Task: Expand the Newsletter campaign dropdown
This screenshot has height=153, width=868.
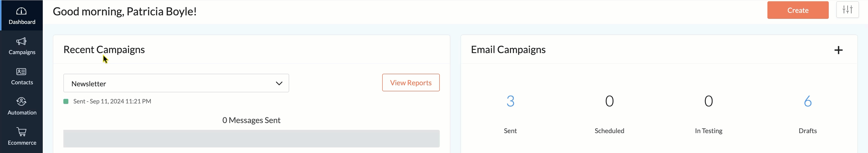Action: (176, 83)
